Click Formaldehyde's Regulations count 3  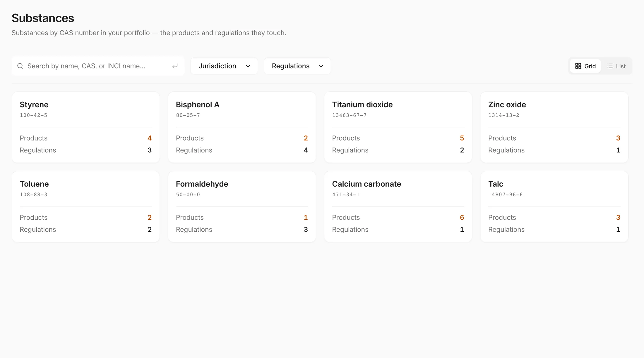pos(306,229)
